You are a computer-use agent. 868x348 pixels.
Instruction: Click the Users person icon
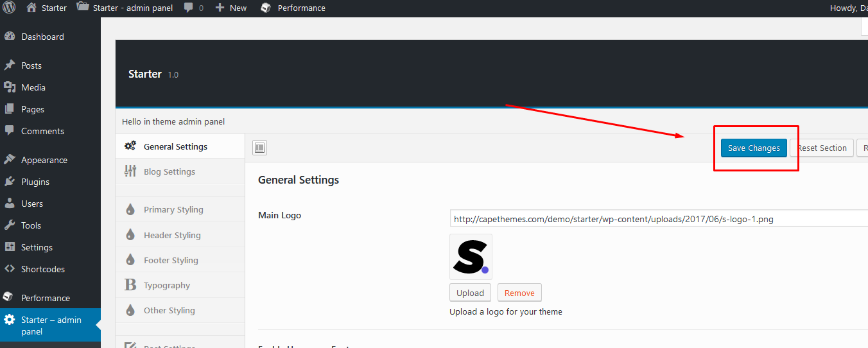click(10, 204)
